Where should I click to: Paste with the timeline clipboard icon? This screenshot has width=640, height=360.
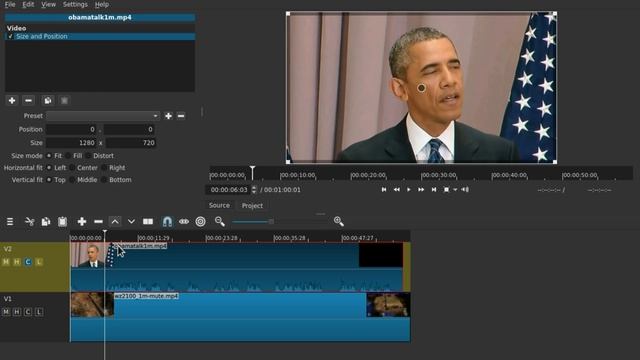(x=62, y=222)
